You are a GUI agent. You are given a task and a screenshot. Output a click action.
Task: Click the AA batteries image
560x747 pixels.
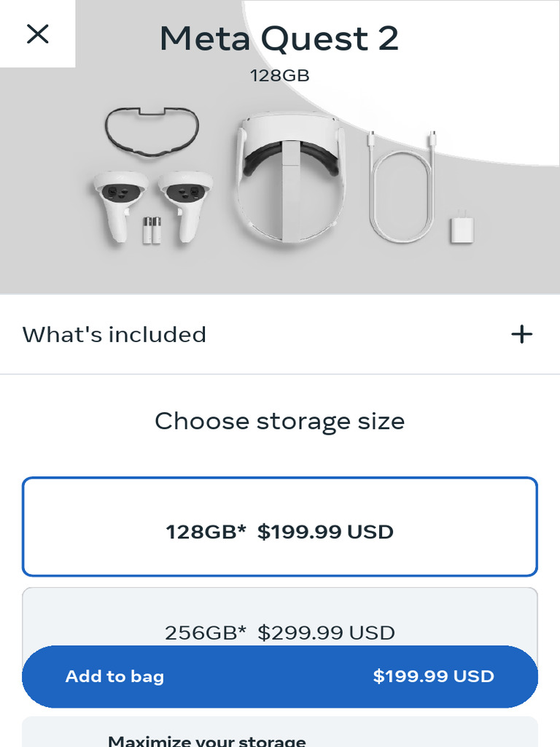(152, 229)
